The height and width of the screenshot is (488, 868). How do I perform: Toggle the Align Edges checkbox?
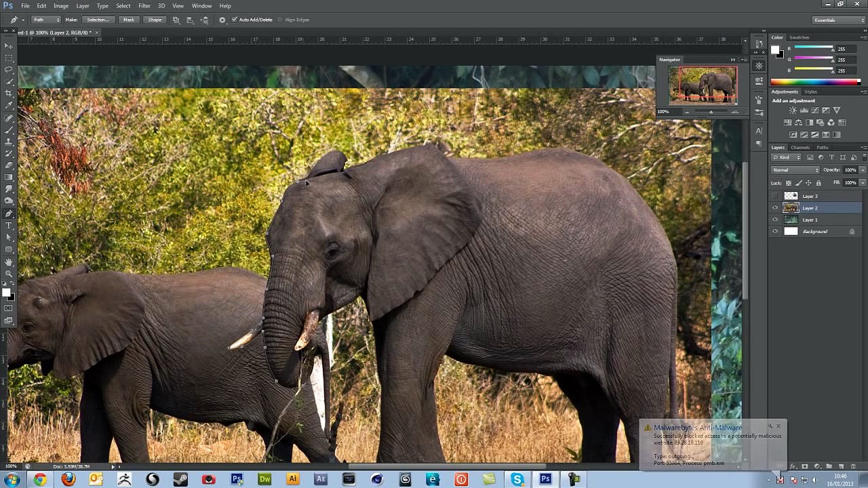tap(280, 20)
